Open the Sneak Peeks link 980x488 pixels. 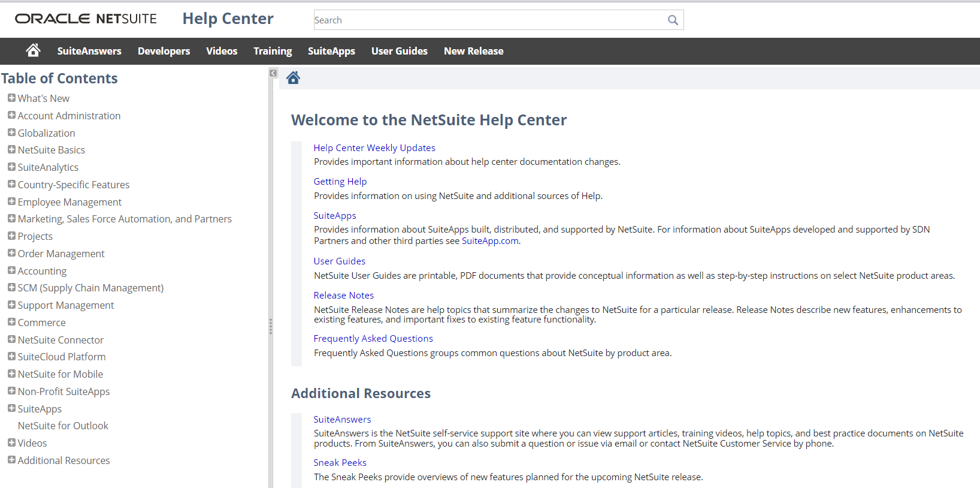click(x=340, y=462)
